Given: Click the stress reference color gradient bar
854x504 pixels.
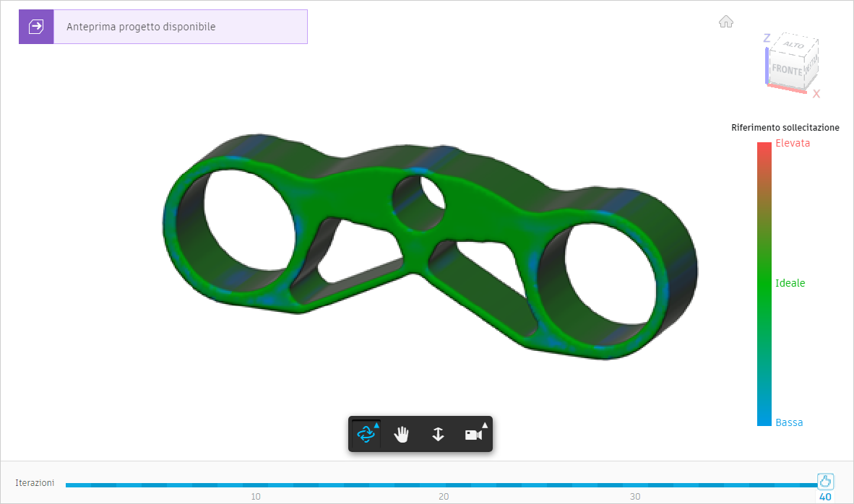Looking at the screenshot, I should [x=764, y=284].
